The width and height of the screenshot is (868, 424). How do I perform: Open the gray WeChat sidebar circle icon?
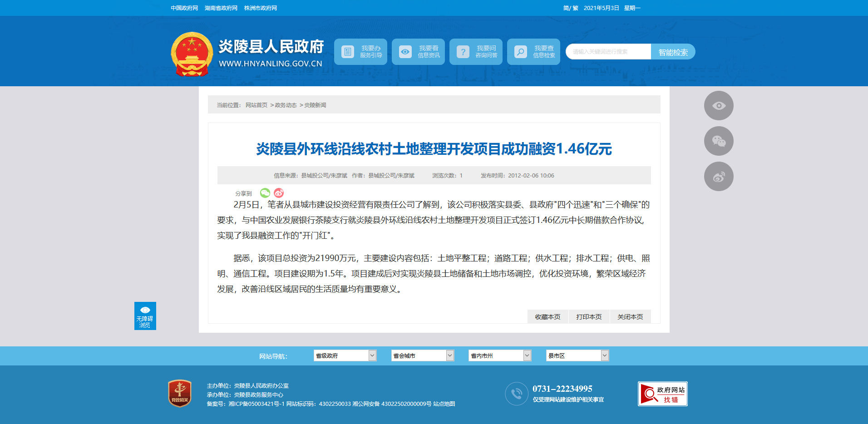[x=718, y=141]
